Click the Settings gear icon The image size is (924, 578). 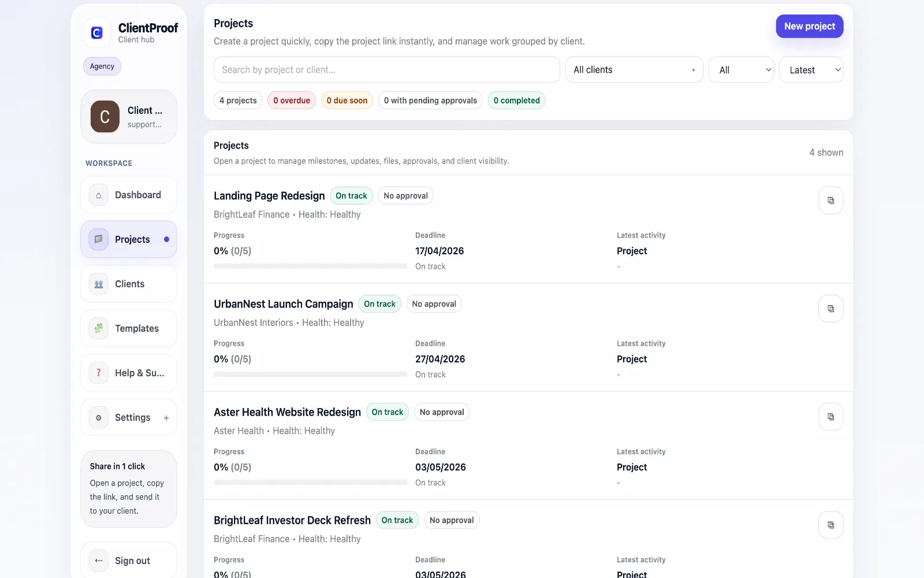99,417
